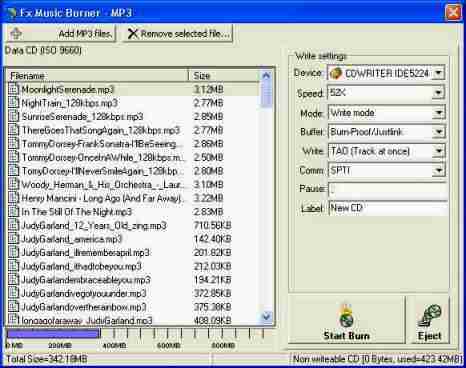This screenshot has width=466, height=368.
Task: Click the 3.22MB size of Henry Mancini
Action: click(x=208, y=198)
